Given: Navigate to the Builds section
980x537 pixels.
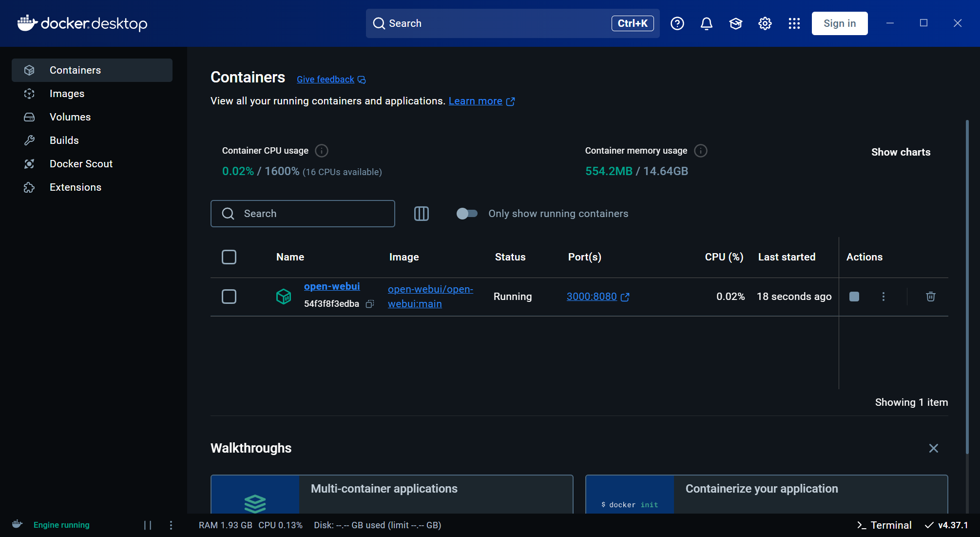Looking at the screenshot, I should point(64,140).
